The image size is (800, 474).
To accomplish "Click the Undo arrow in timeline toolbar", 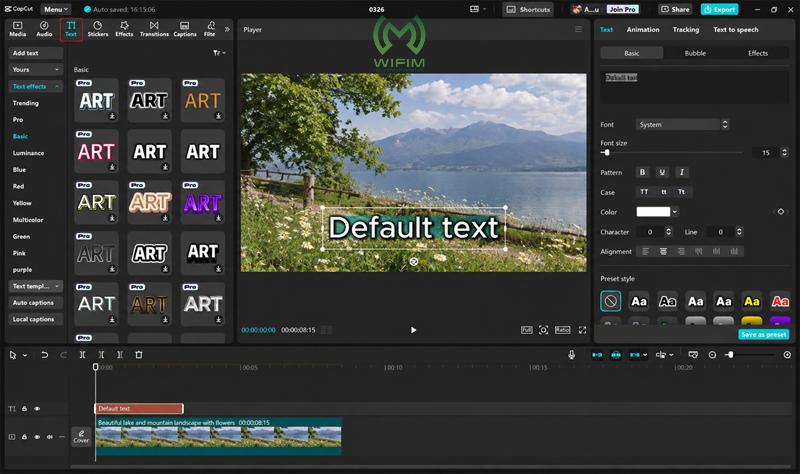I will (x=44, y=355).
